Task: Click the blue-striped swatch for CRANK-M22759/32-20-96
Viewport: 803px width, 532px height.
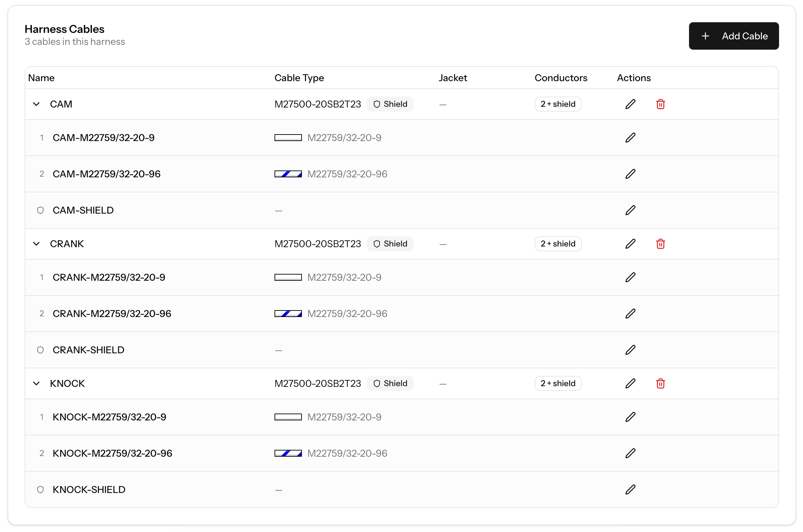Action: pyautogui.click(x=288, y=314)
